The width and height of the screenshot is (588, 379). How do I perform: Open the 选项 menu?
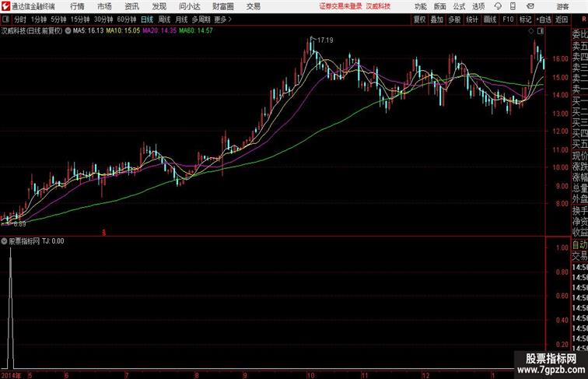[478, 6]
